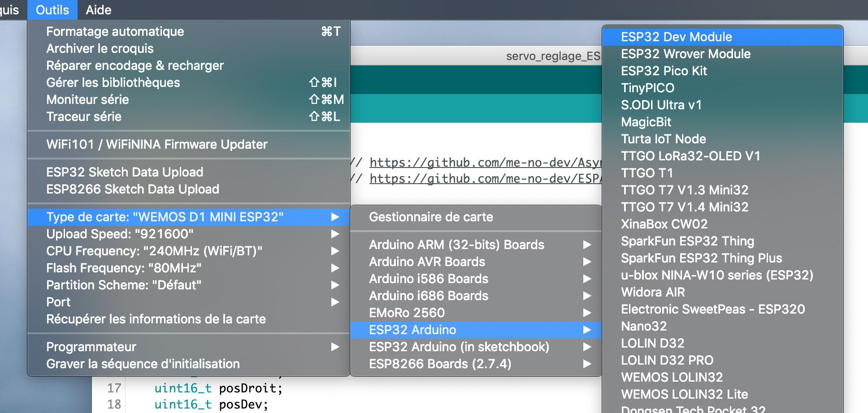
Task: Select WEMOS LOLIN32 board
Action: point(723,377)
